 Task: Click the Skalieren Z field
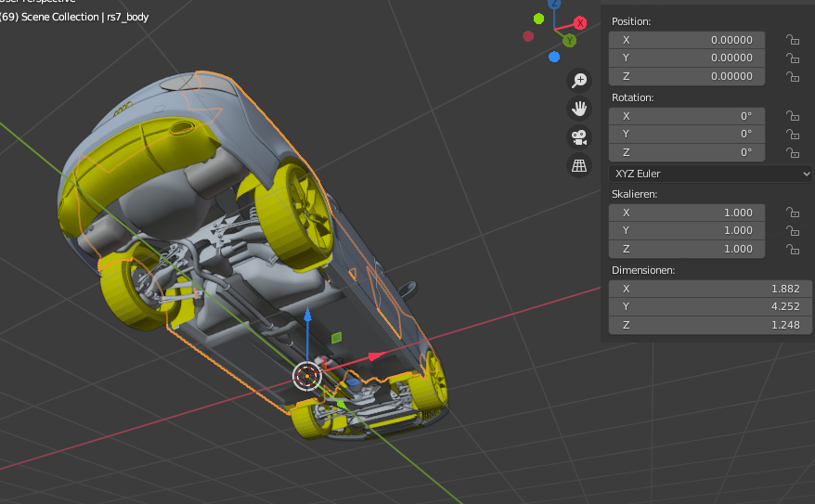(x=687, y=249)
